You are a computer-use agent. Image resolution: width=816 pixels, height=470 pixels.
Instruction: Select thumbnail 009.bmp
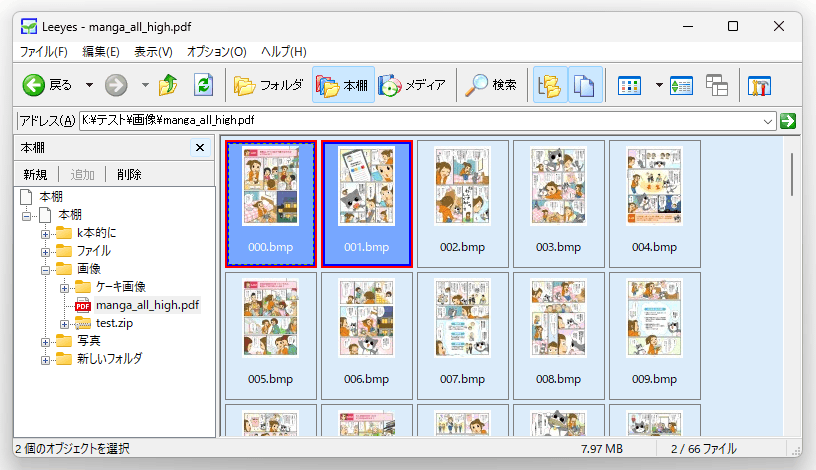click(655, 336)
